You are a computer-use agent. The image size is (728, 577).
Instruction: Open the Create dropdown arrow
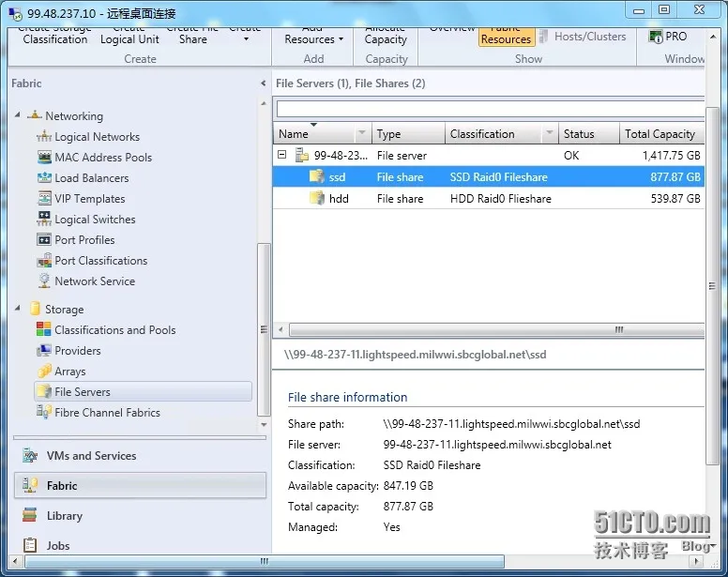click(246, 39)
